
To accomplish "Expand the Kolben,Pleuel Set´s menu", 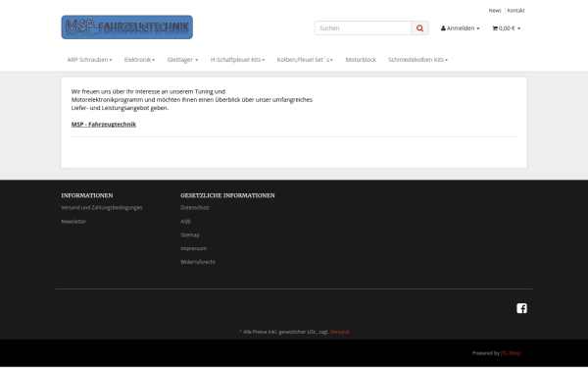I will [x=305, y=60].
